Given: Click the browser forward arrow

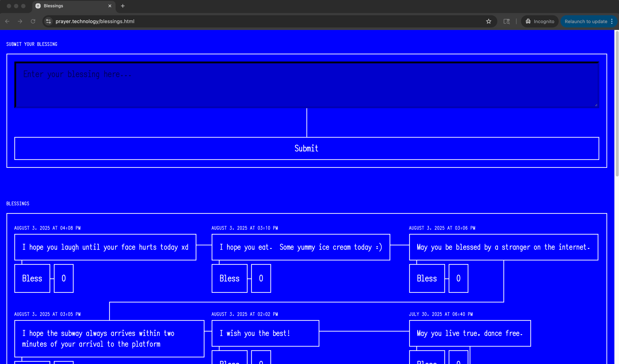Looking at the screenshot, I should 20,21.
